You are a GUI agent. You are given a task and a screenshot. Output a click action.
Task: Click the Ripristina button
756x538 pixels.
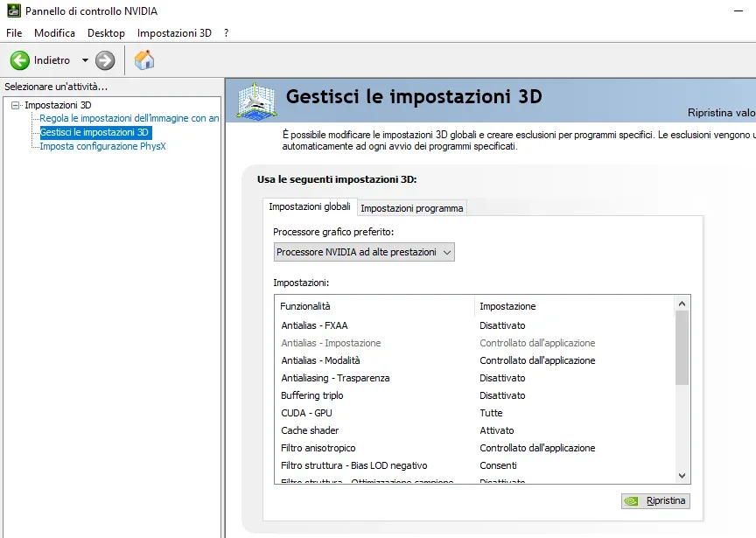[x=655, y=501]
